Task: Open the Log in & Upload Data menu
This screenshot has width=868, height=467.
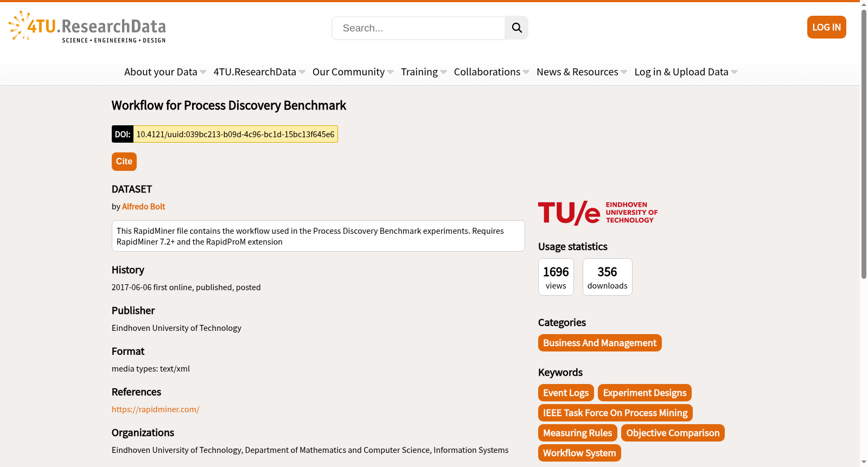Action: 681,72
